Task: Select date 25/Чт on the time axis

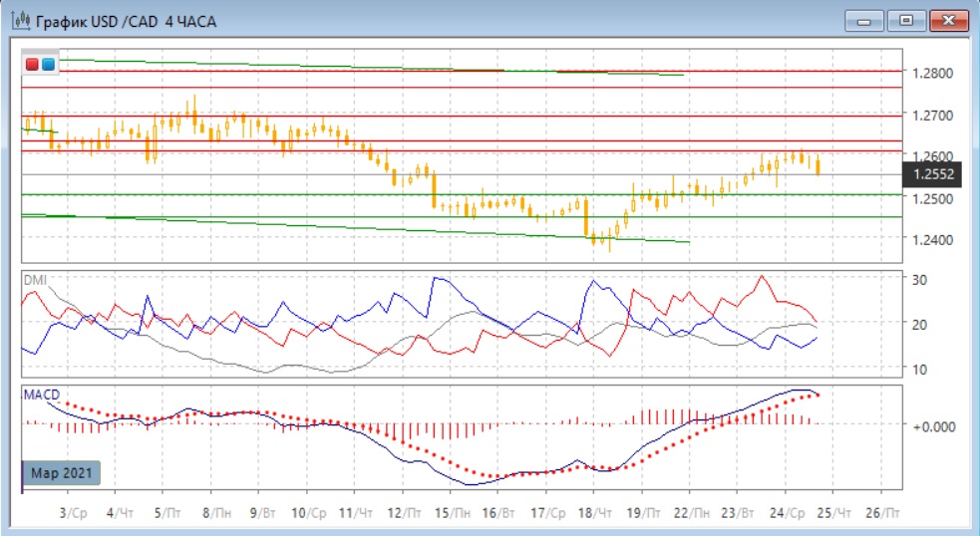Action: 833,513
